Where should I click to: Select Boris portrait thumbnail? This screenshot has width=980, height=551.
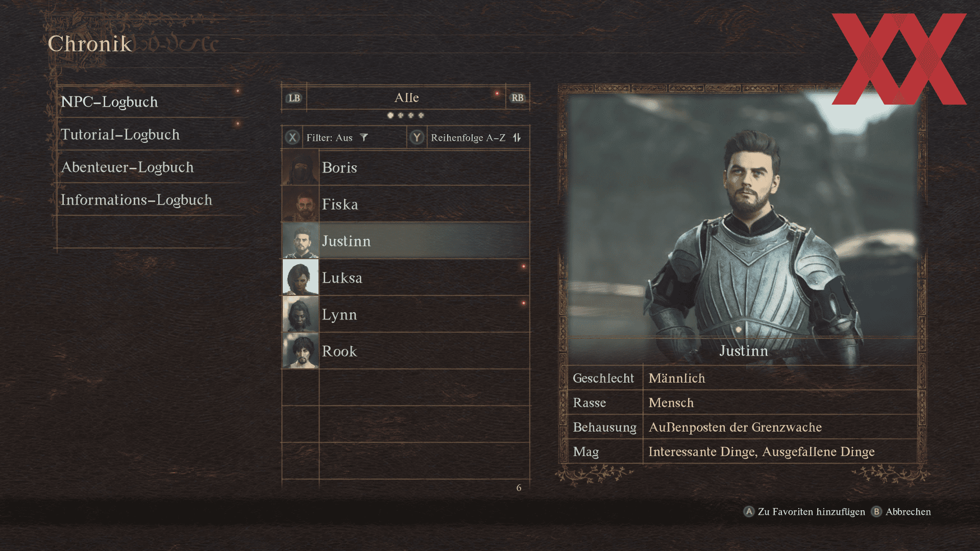coord(300,167)
